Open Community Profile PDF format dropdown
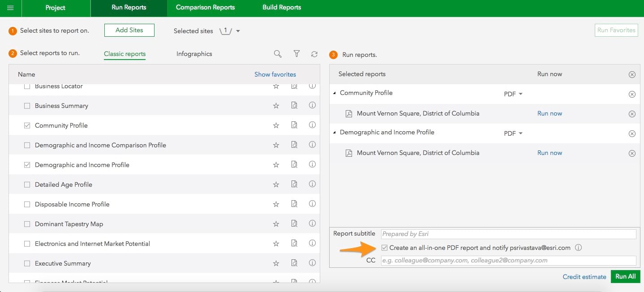The height and width of the screenshot is (292, 644). click(x=513, y=94)
